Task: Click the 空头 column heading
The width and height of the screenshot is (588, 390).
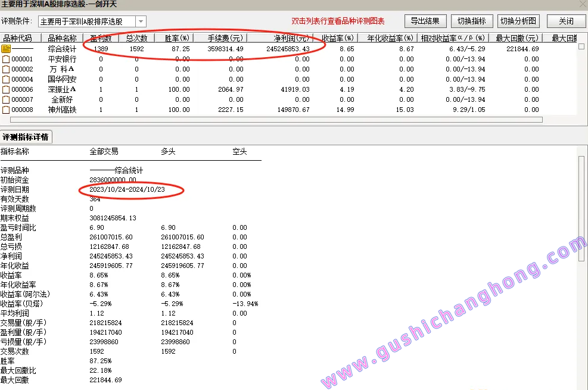Action: point(239,151)
